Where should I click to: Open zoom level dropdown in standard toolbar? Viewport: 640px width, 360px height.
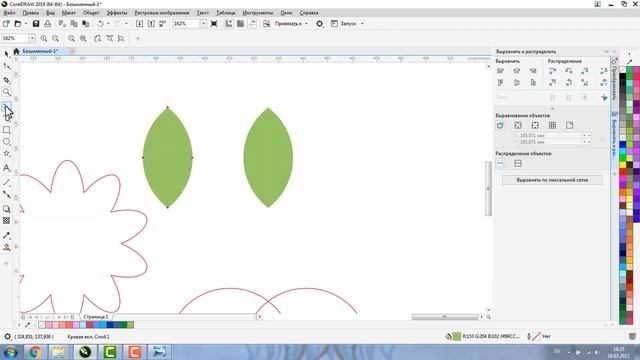(203, 24)
